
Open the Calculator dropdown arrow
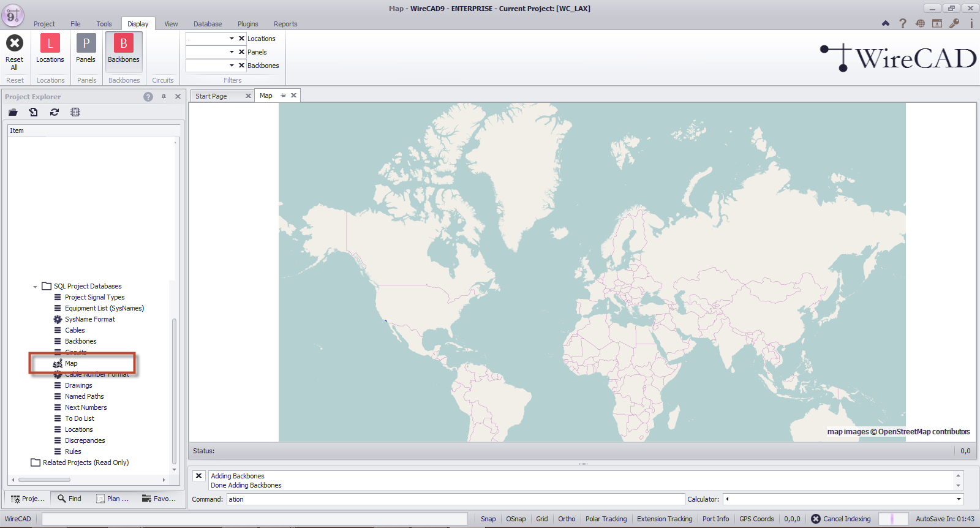pos(959,499)
